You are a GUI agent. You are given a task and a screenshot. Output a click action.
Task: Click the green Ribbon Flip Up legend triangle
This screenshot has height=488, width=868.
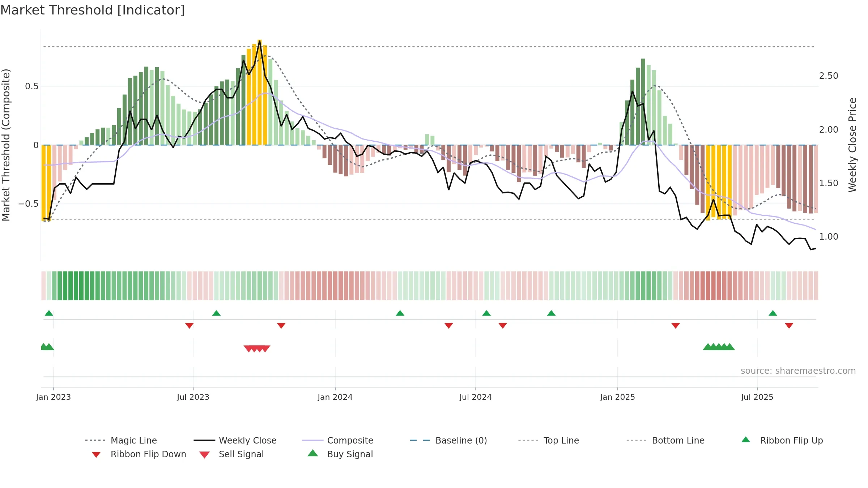point(746,440)
